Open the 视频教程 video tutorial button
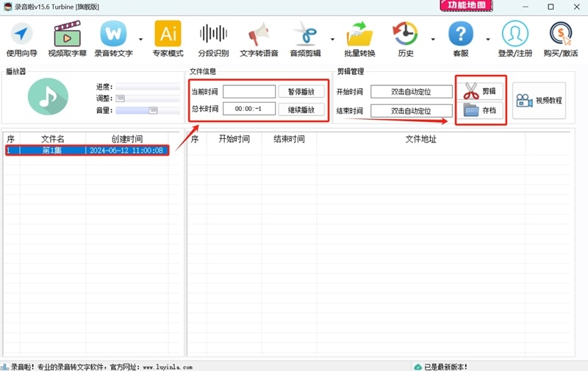The image size is (588, 371). coord(539,101)
